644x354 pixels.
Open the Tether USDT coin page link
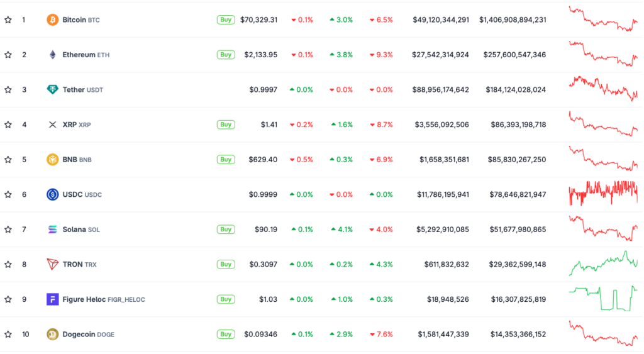click(x=82, y=90)
